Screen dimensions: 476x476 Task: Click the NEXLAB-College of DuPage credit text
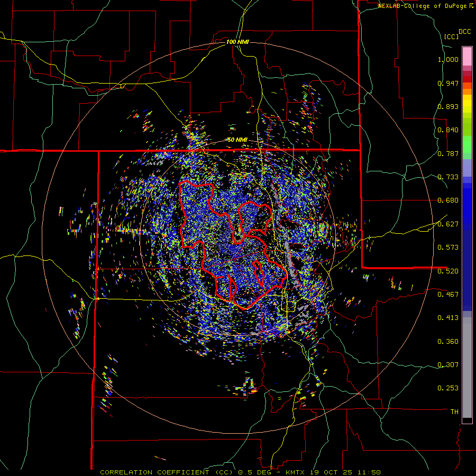tap(424, 6)
